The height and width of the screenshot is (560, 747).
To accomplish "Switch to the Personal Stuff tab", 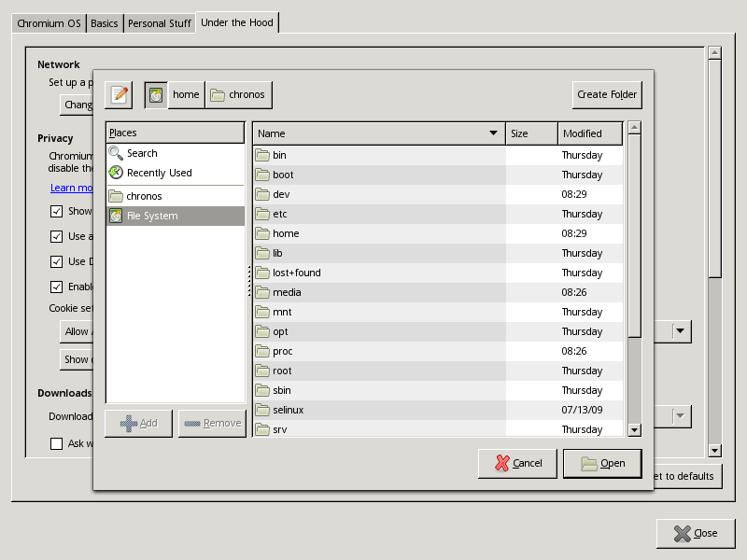I will point(160,23).
